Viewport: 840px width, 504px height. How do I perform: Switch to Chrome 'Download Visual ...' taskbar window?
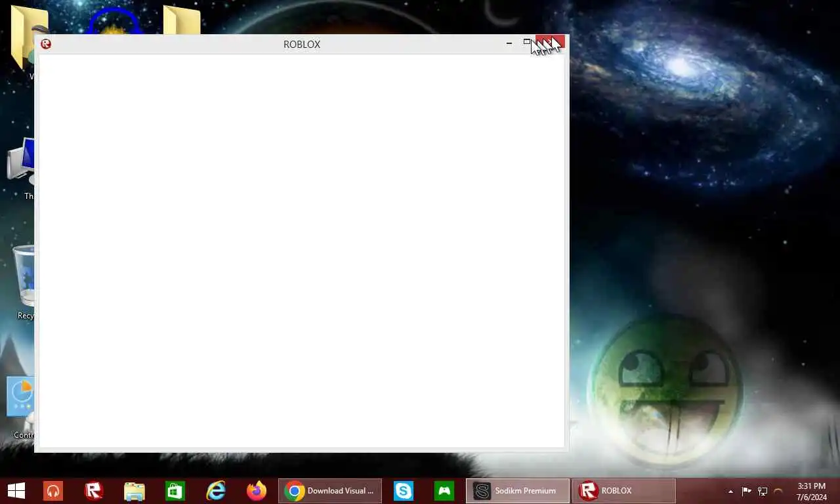coord(330,491)
